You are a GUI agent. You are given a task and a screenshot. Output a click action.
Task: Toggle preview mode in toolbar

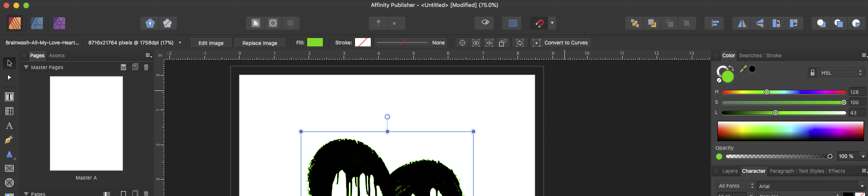tap(485, 23)
